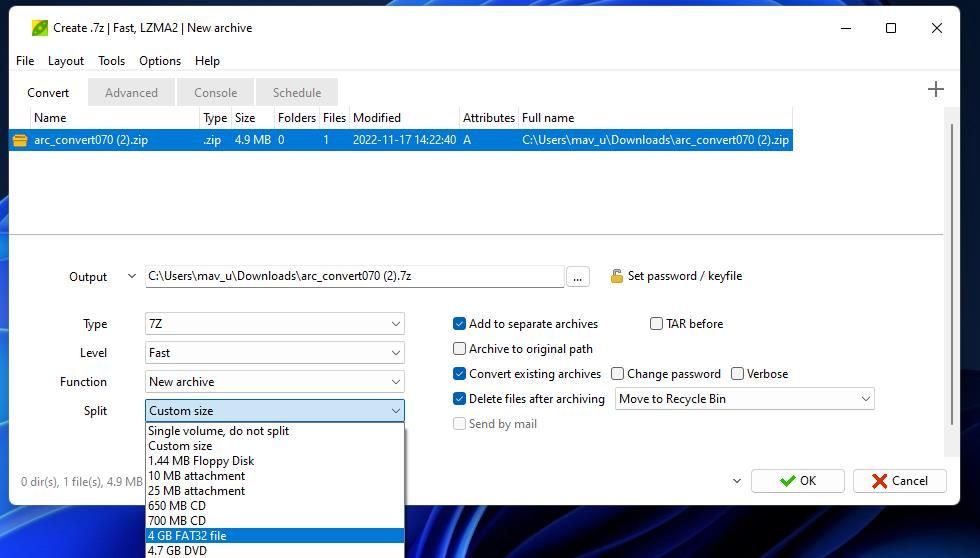The image size is (980, 558).
Task: Enable Archive to original path
Action: click(x=459, y=349)
